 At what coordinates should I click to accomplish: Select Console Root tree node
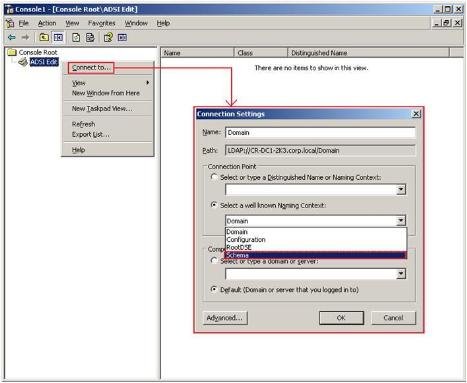point(38,52)
